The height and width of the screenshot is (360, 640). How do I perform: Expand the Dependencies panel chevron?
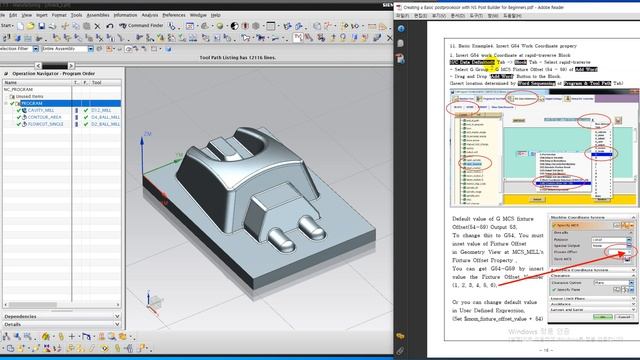pos(117,316)
